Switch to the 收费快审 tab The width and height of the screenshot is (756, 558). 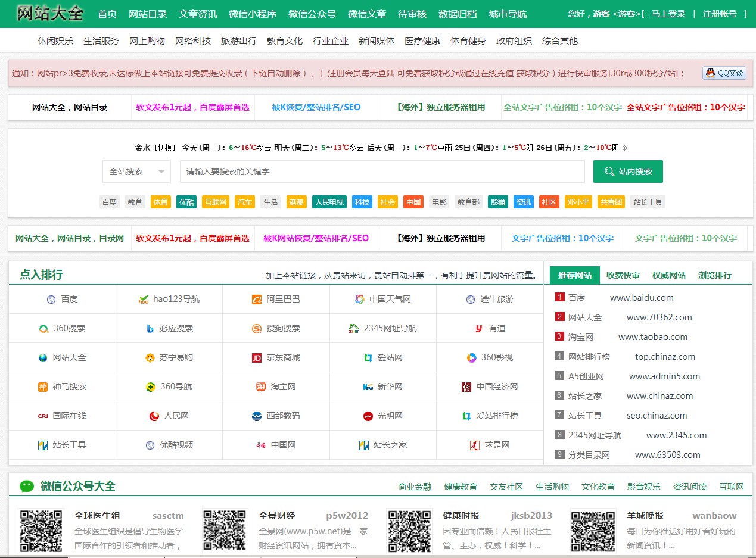tap(623, 275)
